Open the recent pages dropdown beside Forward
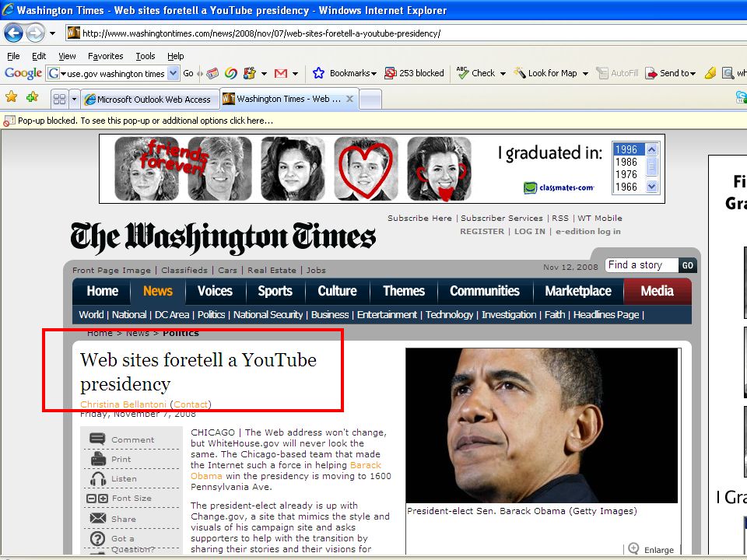 pyautogui.click(x=52, y=33)
